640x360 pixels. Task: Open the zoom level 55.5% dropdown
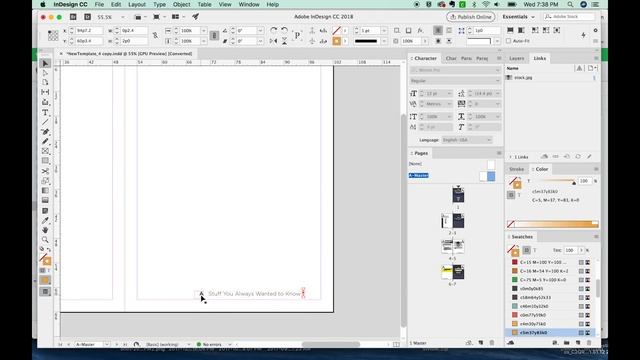coord(122,17)
